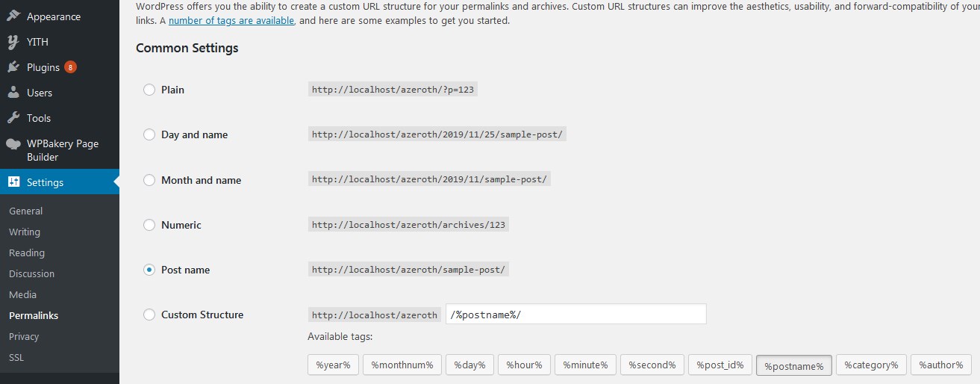Insert the %day% tag
Screen dimensions: 980x384
[x=470, y=365]
